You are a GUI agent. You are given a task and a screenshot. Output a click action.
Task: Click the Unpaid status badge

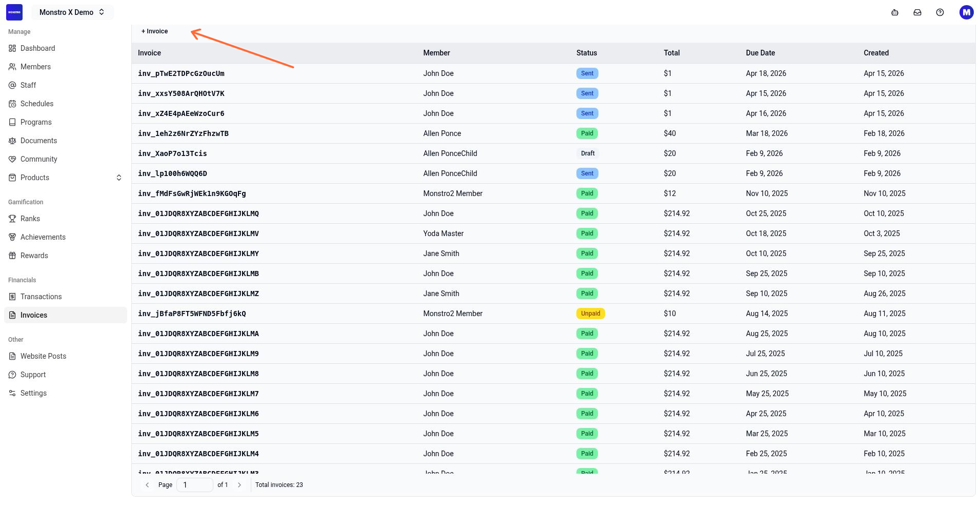pos(590,314)
